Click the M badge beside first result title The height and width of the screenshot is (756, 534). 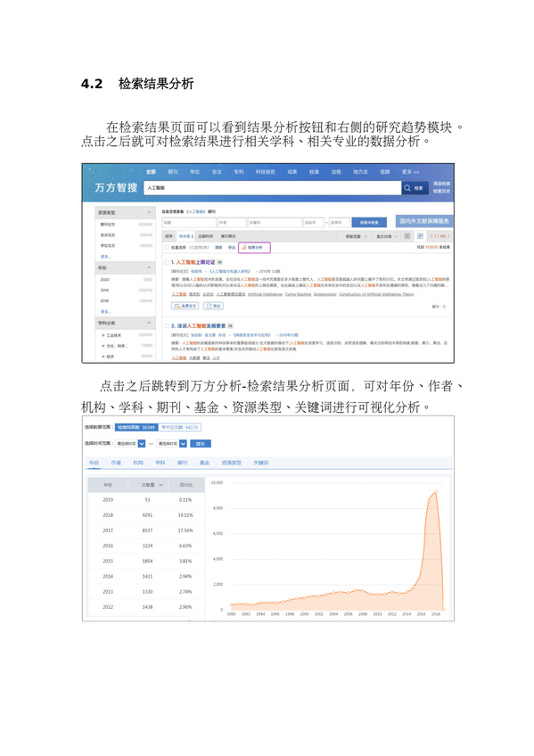coord(220,262)
